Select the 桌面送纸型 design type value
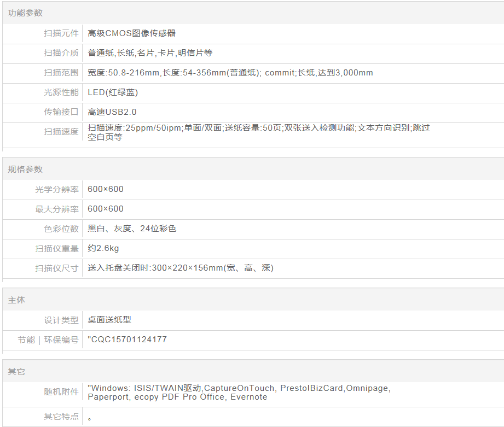 coord(109,320)
